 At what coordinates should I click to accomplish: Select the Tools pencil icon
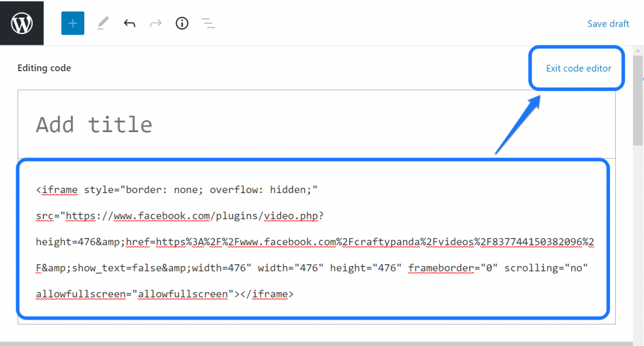(x=103, y=23)
